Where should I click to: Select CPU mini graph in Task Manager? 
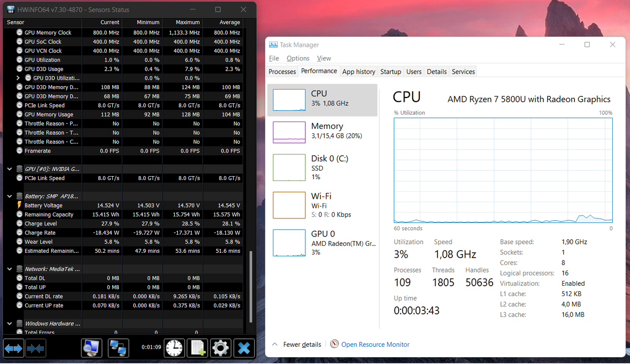tap(289, 100)
